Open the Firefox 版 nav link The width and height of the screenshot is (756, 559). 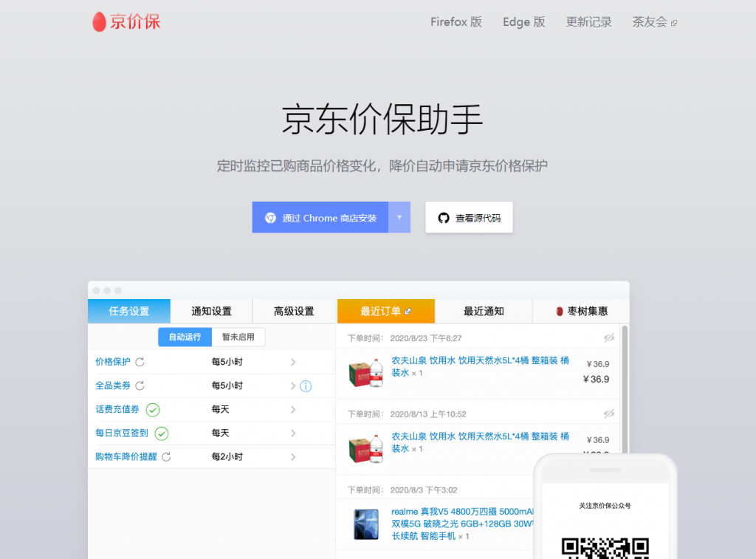[456, 21]
